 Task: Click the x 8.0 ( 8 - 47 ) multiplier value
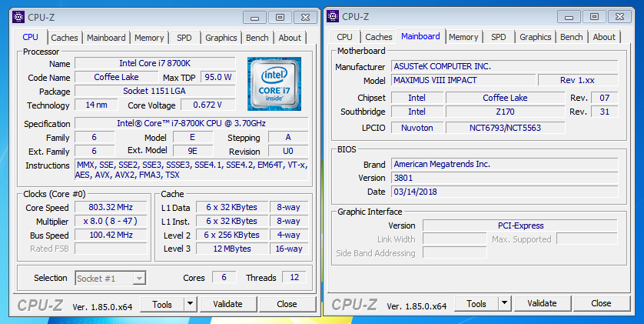point(111,221)
